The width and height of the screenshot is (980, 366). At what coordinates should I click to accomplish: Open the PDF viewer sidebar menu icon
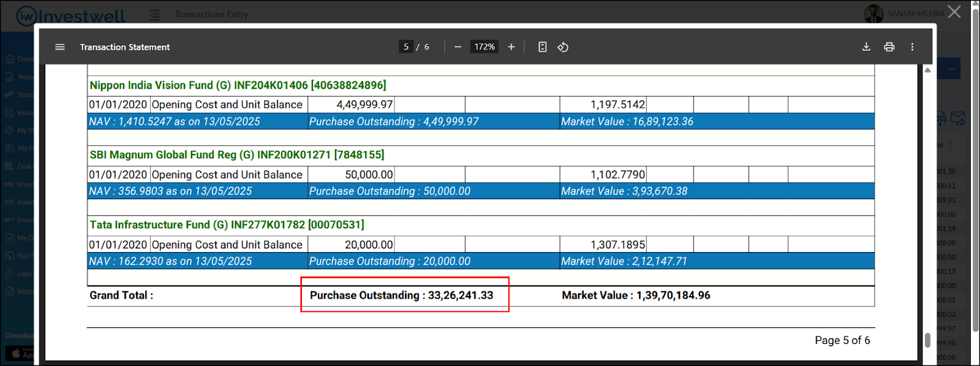(x=59, y=47)
